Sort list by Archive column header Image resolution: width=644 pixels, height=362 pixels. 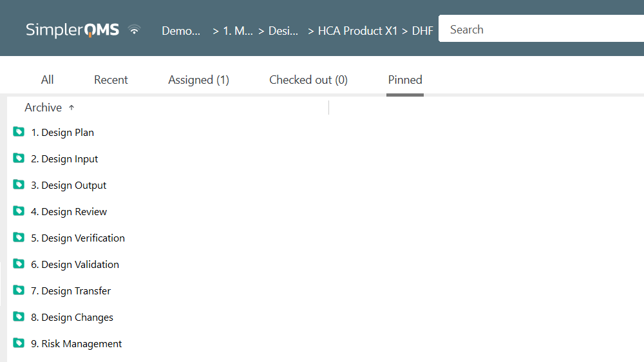pos(43,108)
